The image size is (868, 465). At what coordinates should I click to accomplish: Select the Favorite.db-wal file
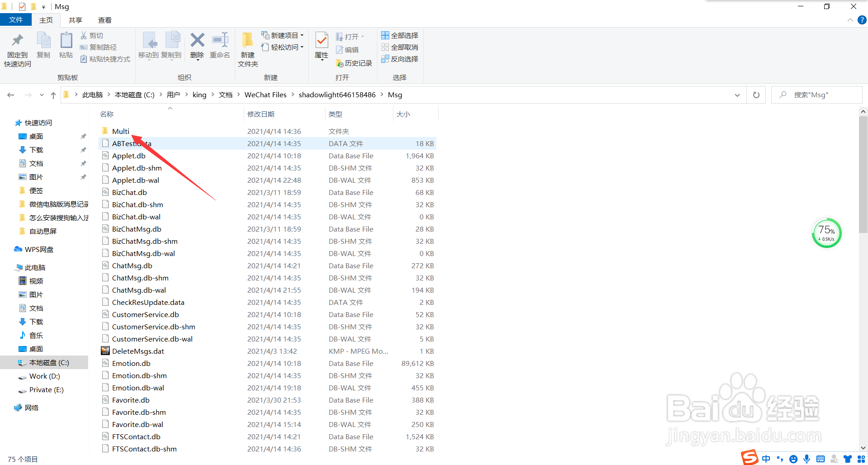[x=137, y=424]
